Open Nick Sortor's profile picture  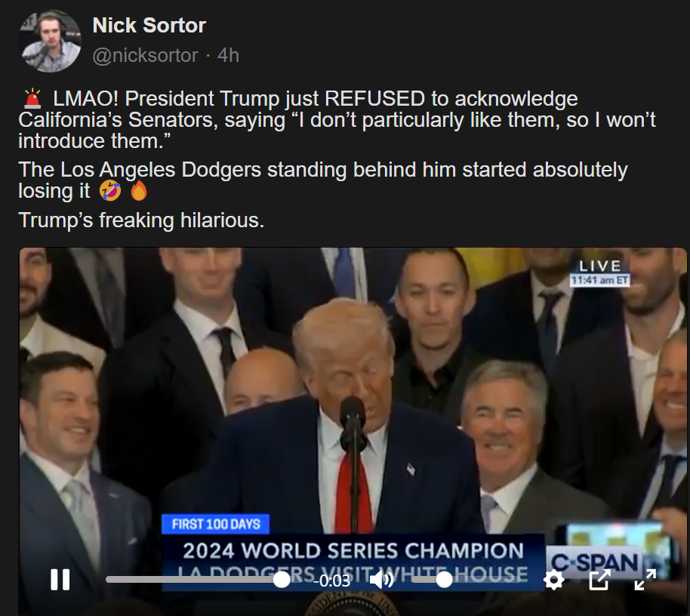pyautogui.click(x=50, y=41)
